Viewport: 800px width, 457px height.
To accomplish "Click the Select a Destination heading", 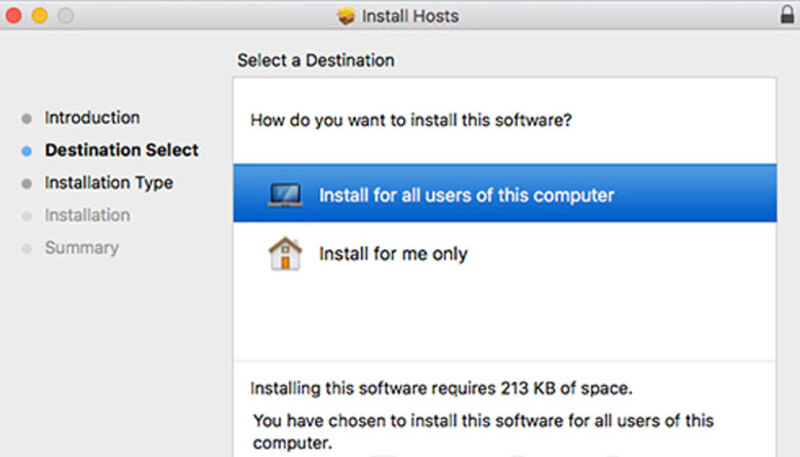I will pos(316,61).
